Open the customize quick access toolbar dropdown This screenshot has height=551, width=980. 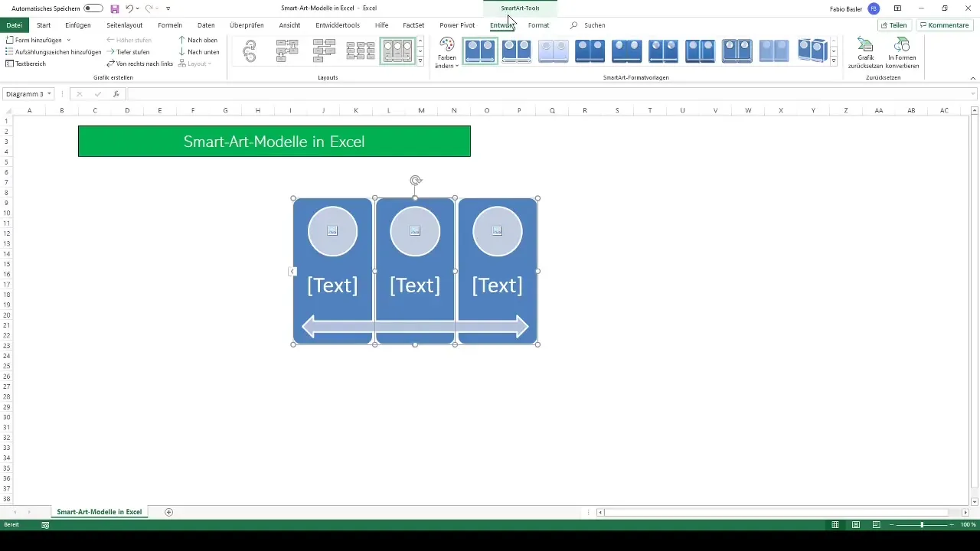point(168,8)
